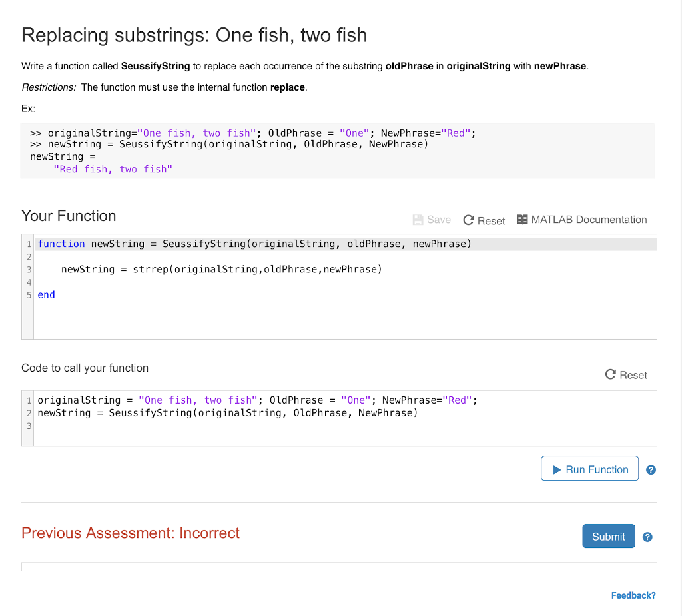The height and width of the screenshot is (616, 682).
Task: Select the function declaration line in editor
Action: coord(254,244)
